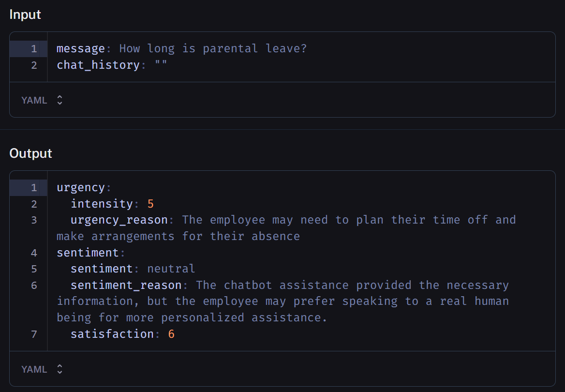
Task: Click the sentiment_reason key
Action: click(126, 285)
